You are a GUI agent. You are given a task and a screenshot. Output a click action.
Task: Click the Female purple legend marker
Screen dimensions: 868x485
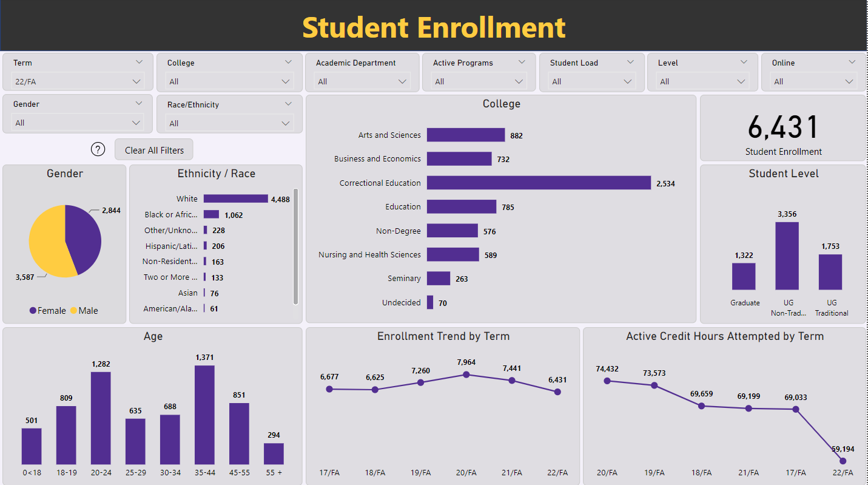coord(33,311)
